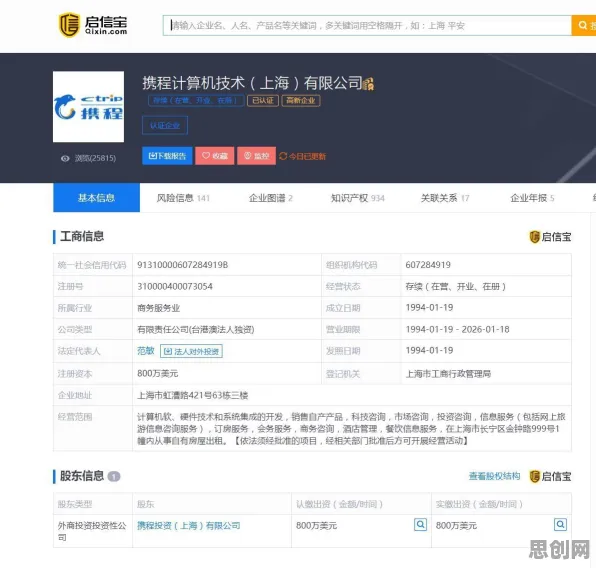Viewport: 596px width, 568px height.
Task: Click the company title 携程计算机技术（上海）有限公司
Action: pyautogui.click(x=252, y=83)
